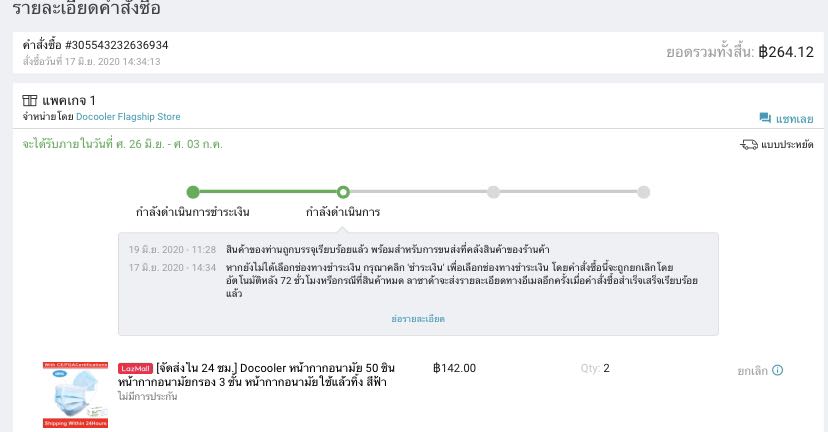The height and width of the screenshot is (432, 828).
Task: Click the package box icon beside แพคเกจ 1
Action: tap(30, 101)
